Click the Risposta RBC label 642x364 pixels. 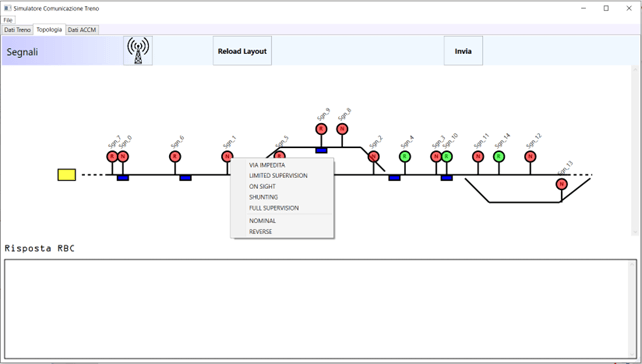(x=39, y=248)
